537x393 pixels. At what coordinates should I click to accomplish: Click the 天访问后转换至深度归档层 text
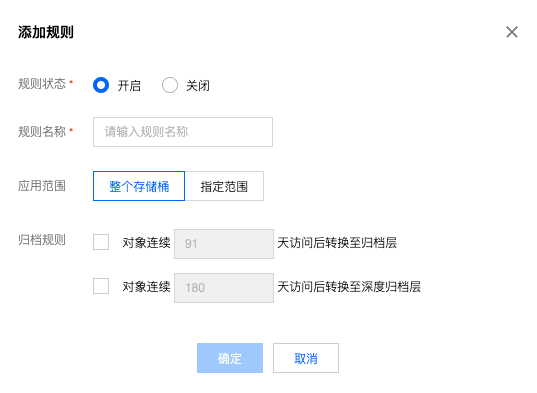pos(349,287)
